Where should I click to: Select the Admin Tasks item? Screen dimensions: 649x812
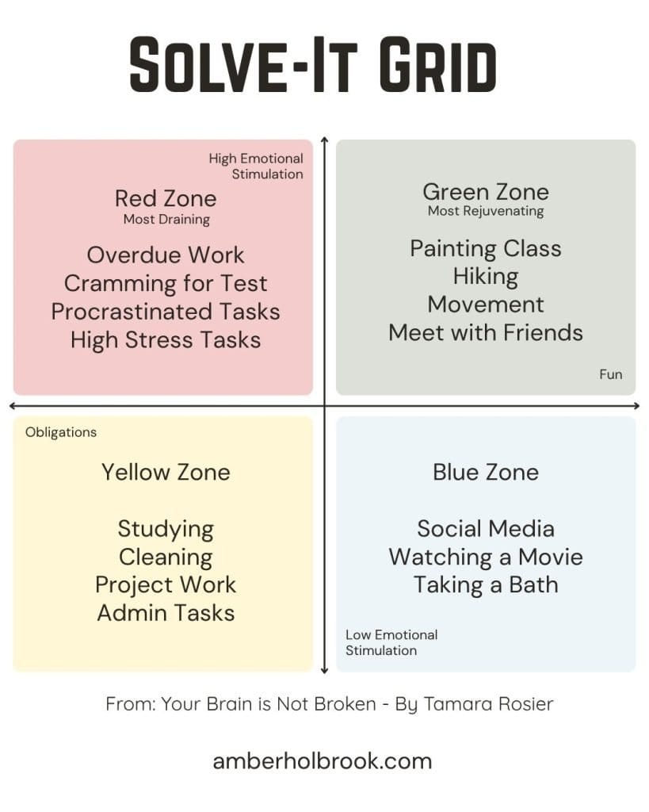(166, 613)
